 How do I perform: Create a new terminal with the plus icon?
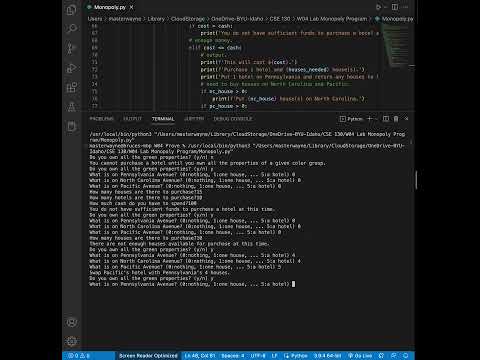(x=369, y=119)
